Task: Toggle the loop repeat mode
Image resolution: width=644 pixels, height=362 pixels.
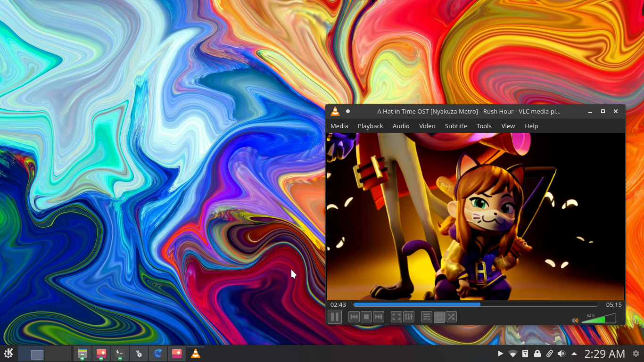Action: [x=439, y=317]
